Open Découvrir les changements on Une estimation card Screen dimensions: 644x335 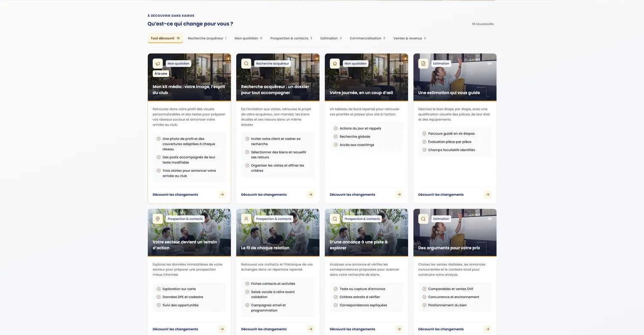441,195
